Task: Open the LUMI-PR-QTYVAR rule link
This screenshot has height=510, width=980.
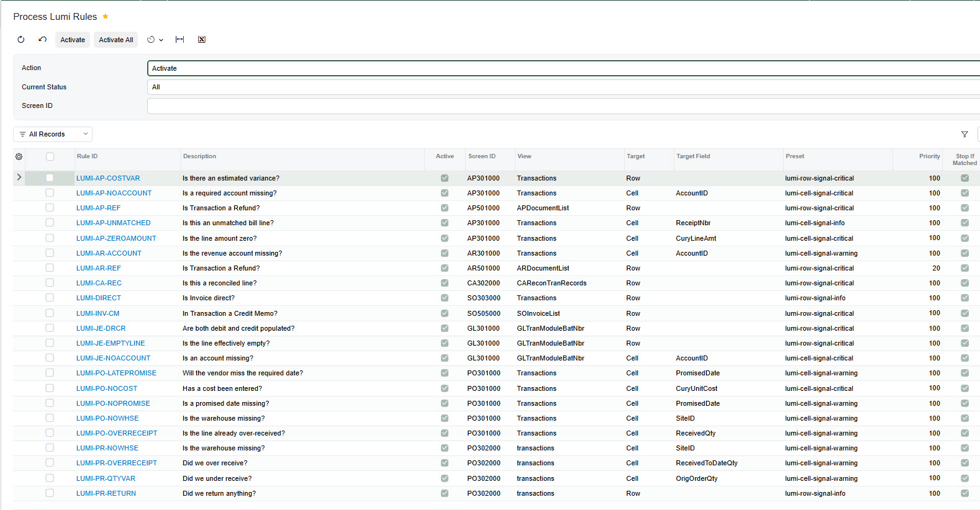Action: click(x=106, y=478)
